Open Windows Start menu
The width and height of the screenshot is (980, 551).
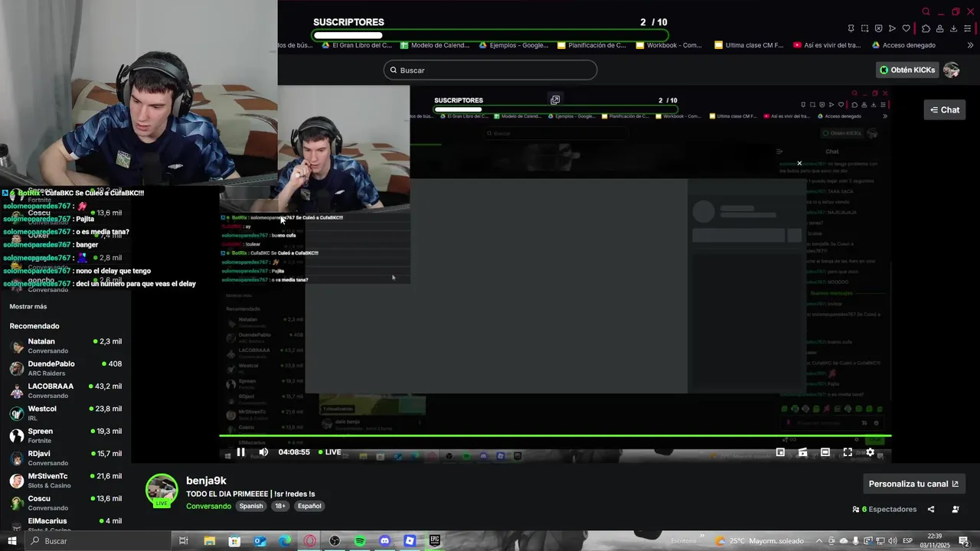pos(11,541)
